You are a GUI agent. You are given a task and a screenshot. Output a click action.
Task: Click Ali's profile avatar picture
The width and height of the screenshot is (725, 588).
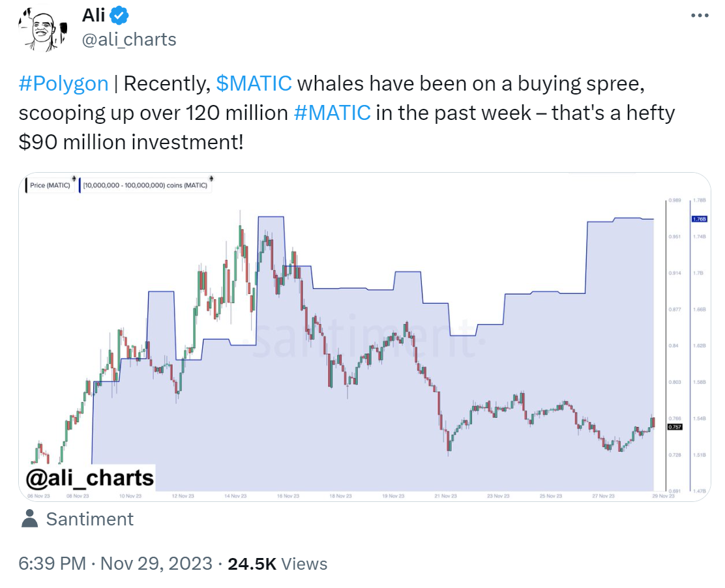(x=43, y=29)
